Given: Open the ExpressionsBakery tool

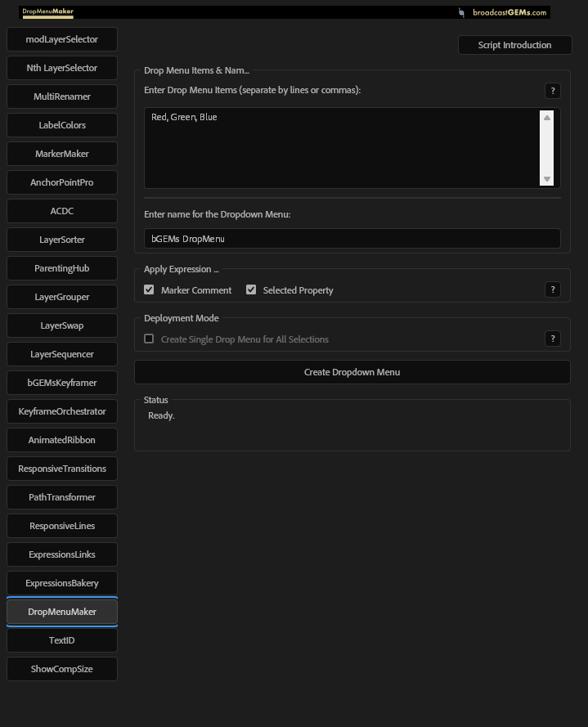Looking at the screenshot, I should coord(62,583).
